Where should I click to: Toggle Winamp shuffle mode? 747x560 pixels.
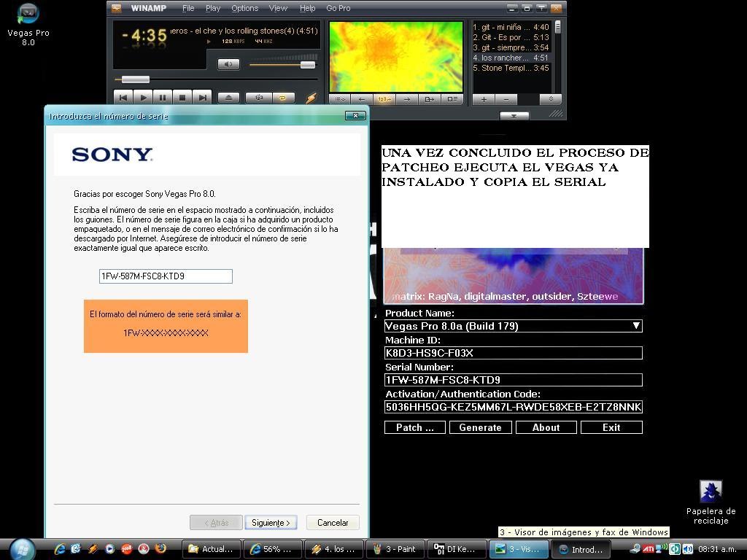[x=259, y=98]
